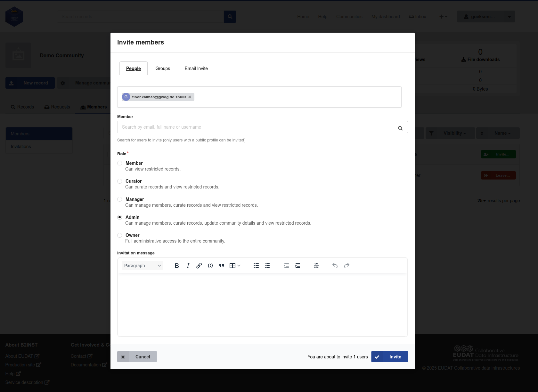Open the Invitations sidebar item

click(x=39, y=147)
